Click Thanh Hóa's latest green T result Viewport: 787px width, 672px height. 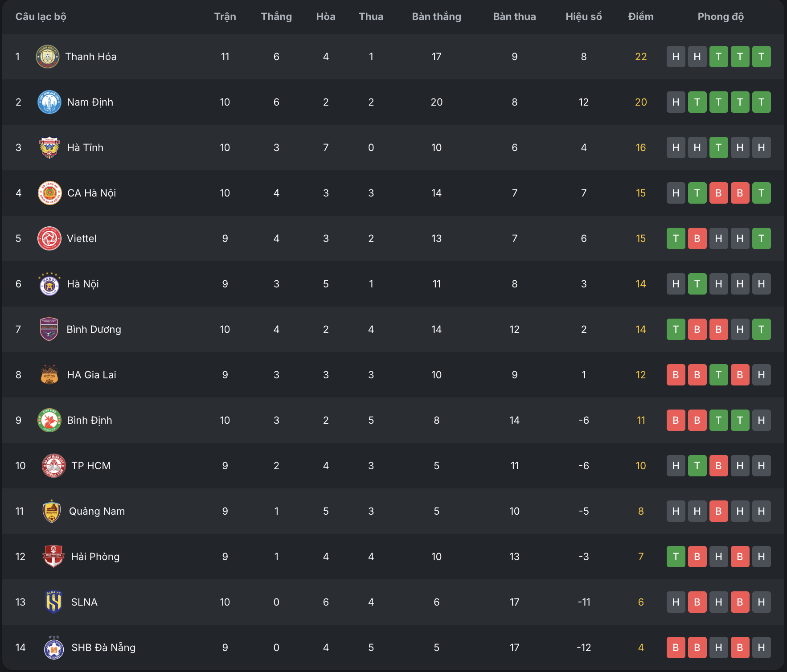762,57
